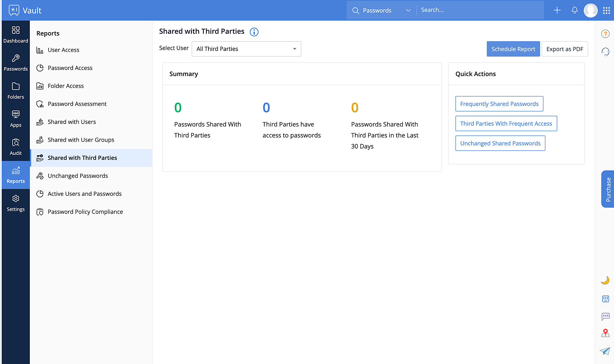
Task: Click the Search input field
Action: (479, 10)
